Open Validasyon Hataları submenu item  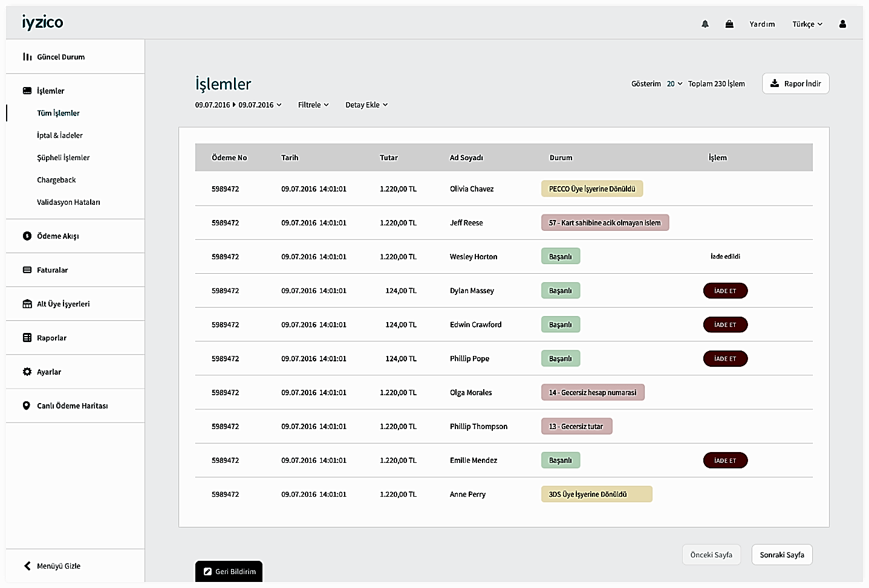pyautogui.click(x=68, y=202)
